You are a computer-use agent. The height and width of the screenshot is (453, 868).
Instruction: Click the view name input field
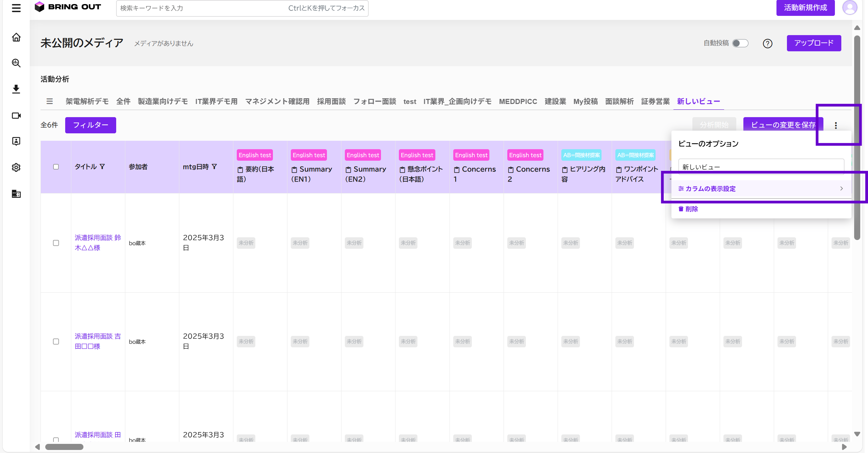click(761, 167)
